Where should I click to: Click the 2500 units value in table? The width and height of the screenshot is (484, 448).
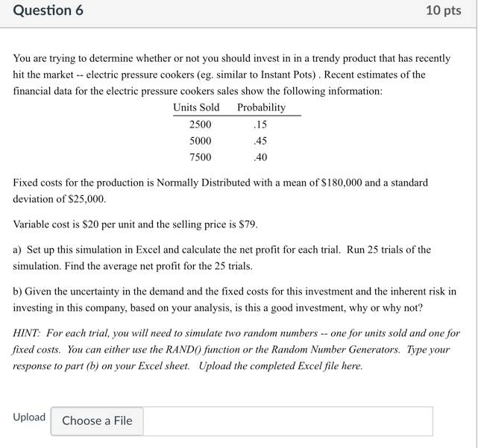coord(201,124)
